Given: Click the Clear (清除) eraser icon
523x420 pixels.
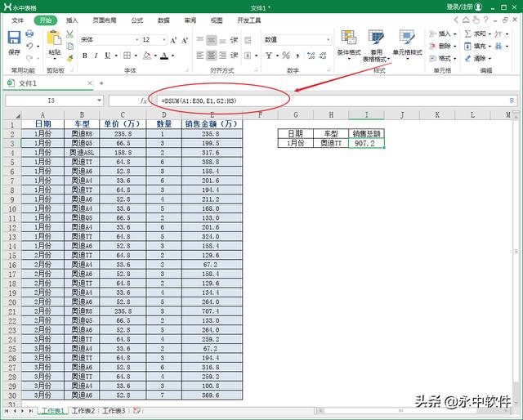Looking at the screenshot, I should coord(468,59).
